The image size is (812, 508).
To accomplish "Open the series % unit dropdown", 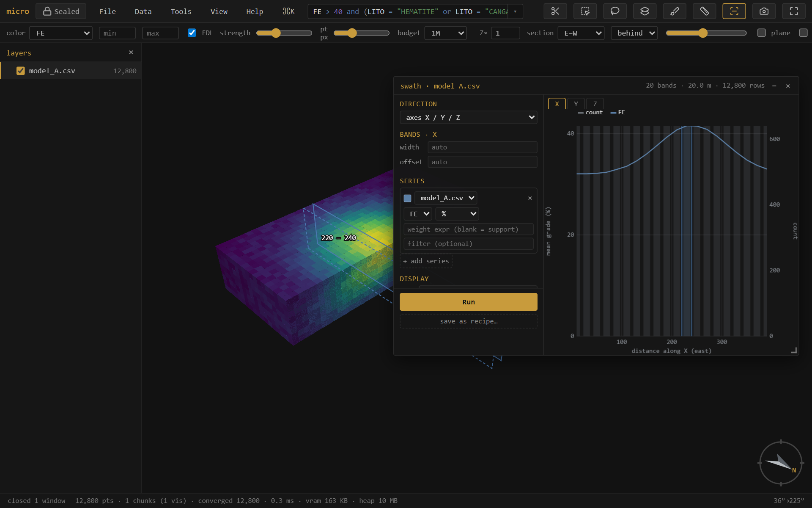I will click(x=457, y=214).
